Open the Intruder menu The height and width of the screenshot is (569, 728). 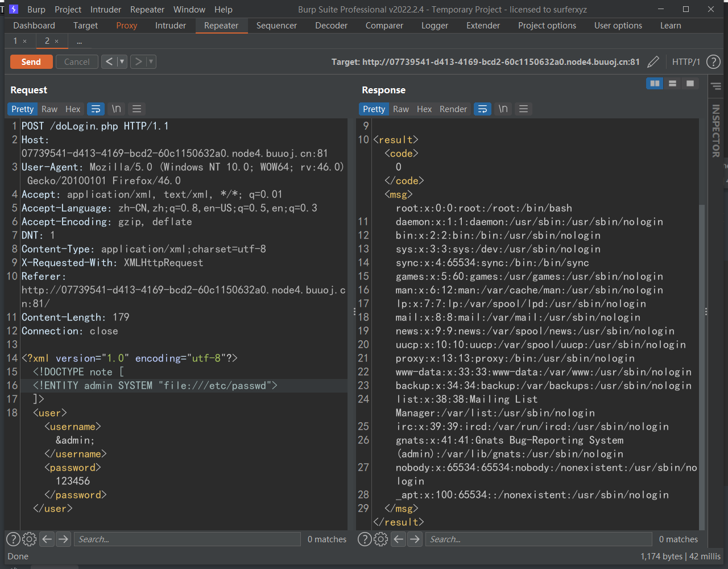pyautogui.click(x=106, y=10)
